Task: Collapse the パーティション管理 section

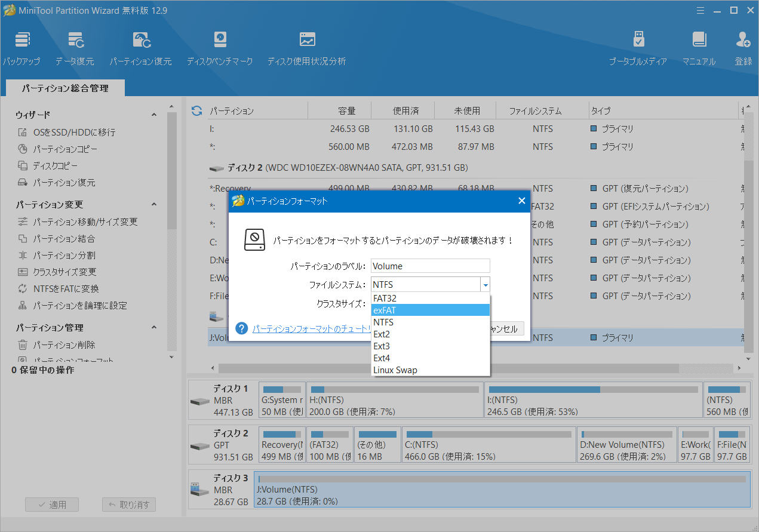Action: pyautogui.click(x=154, y=328)
